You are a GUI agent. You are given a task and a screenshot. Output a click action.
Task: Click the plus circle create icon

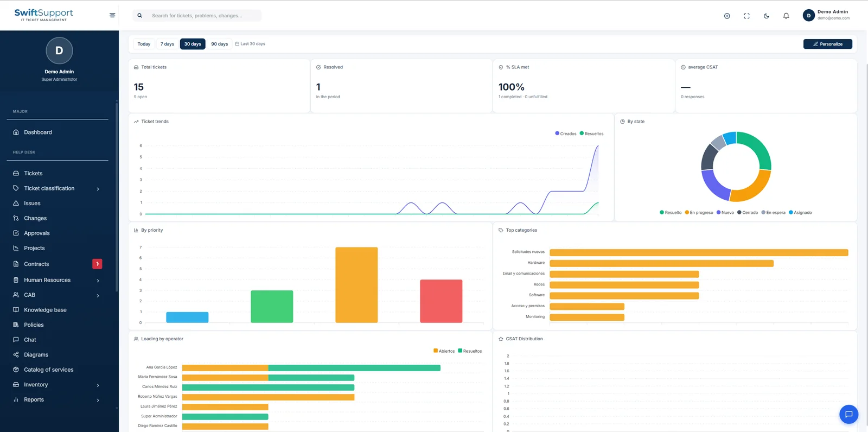click(x=727, y=16)
